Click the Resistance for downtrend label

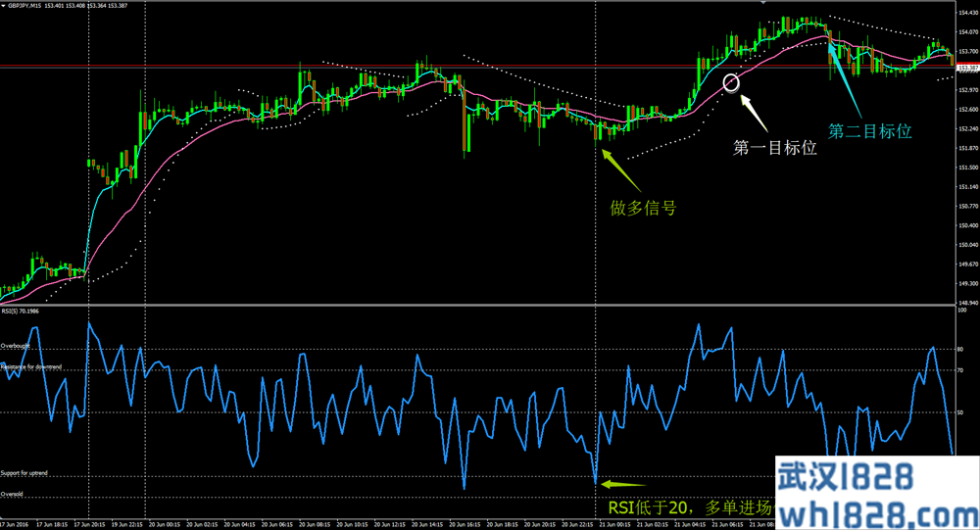29,366
